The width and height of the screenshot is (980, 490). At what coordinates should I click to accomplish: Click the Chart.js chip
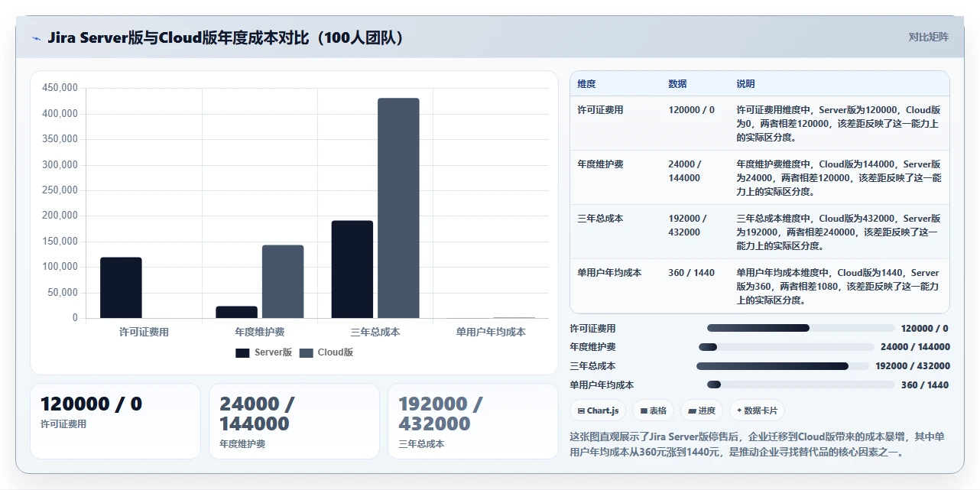click(x=598, y=410)
